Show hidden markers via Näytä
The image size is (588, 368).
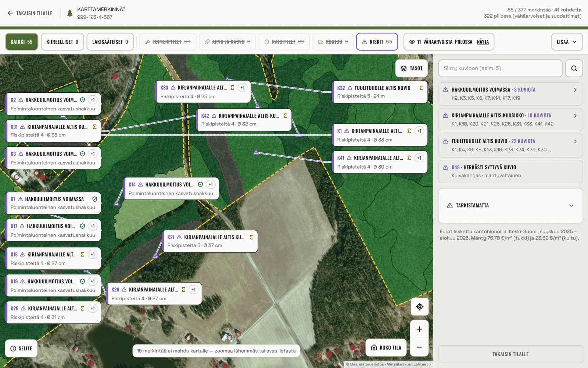coord(483,42)
